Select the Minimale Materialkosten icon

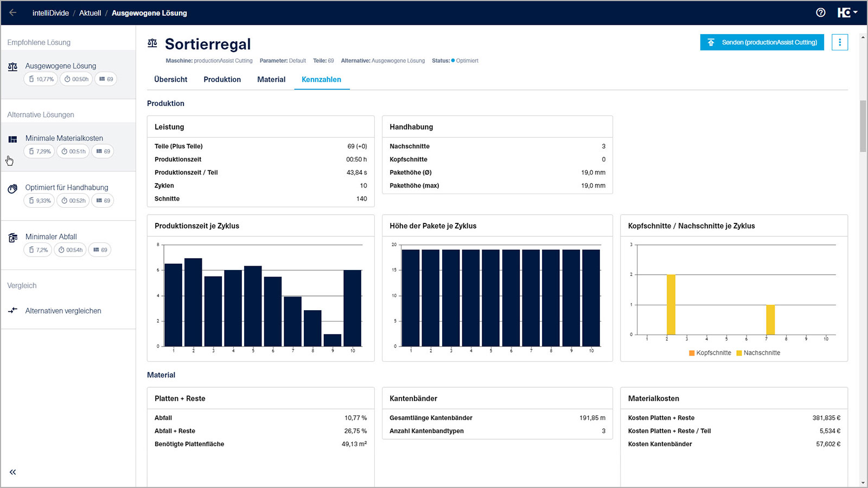[x=12, y=139]
